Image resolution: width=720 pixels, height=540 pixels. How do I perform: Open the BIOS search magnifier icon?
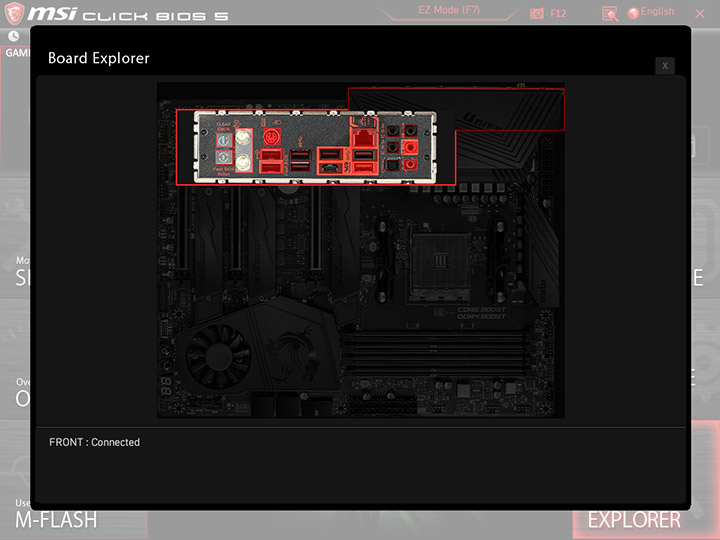point(610,14)
